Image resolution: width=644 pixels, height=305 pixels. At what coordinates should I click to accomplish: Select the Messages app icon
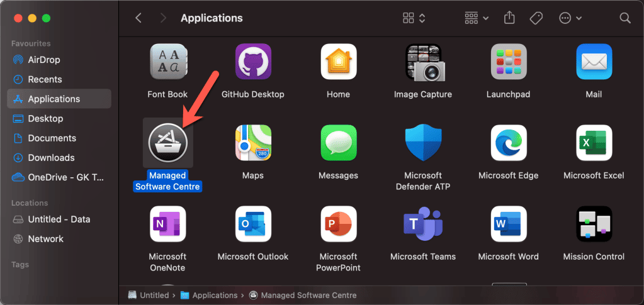pos(339,143)
